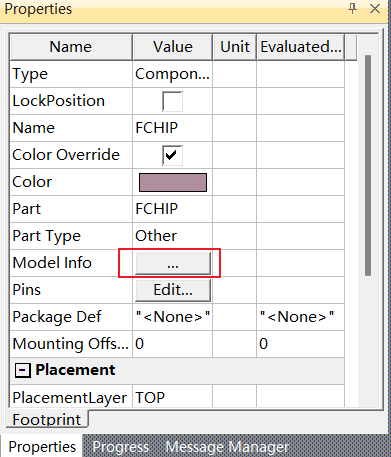
Task: Toggle the LockPosition checkbox
Action: (172, 101)
